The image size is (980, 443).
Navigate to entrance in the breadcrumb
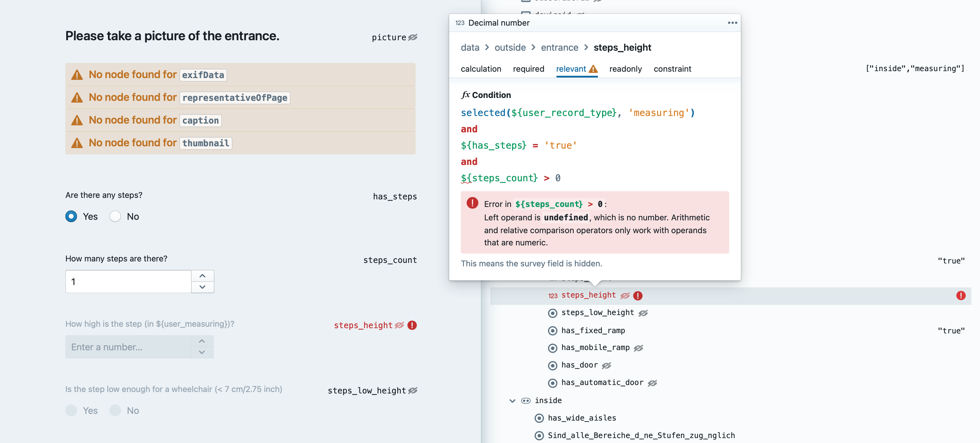559,48
